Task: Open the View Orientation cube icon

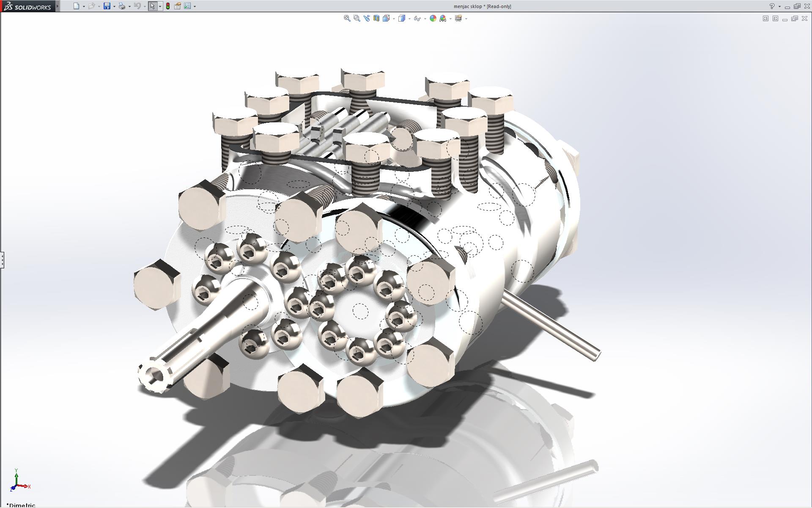Action: [x=386, y=18]
